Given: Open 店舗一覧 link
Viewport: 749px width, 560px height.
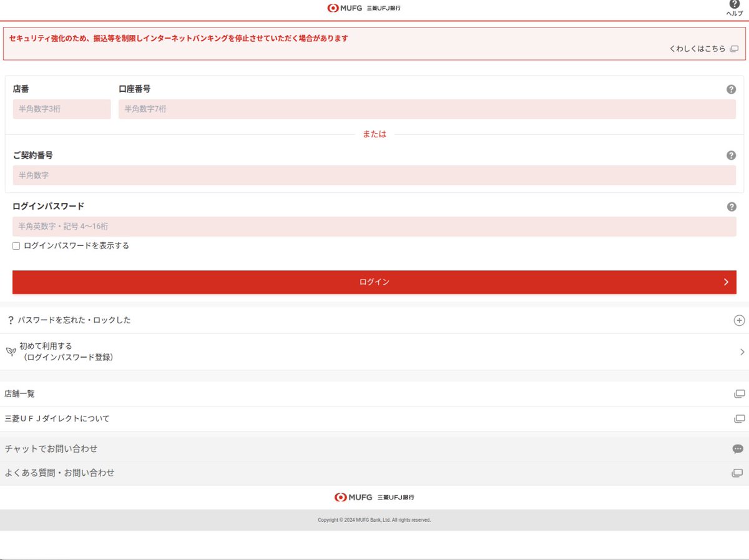Looking at the screenshot, I should click(x=374, y=394).
